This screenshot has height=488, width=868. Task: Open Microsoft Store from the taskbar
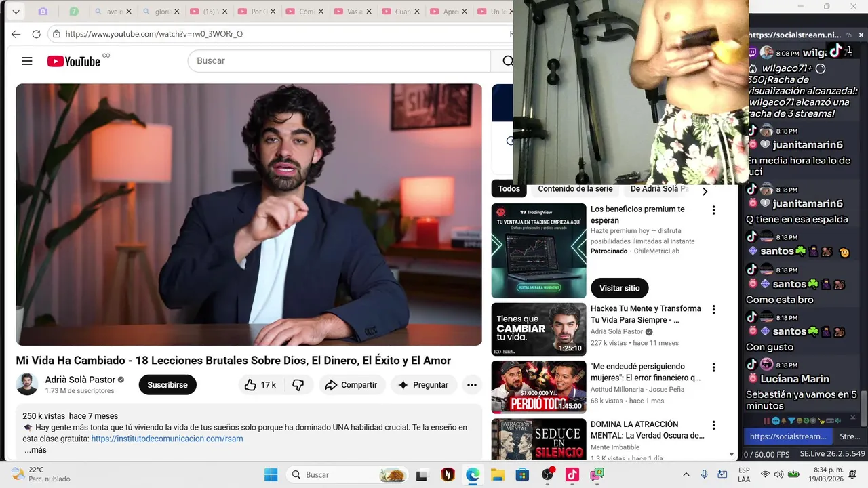pos(522,474)
